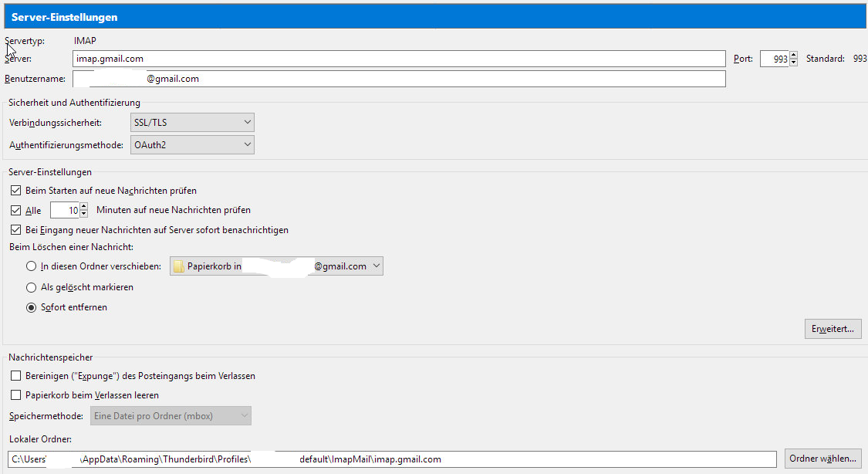Click the Server-Einstellungen blue header title
The image size is (868, 474).
pos(64,17)
